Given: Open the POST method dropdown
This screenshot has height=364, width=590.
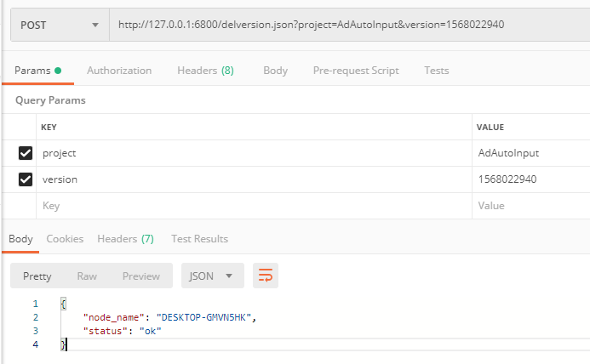Looking at the screenshot, I should click(59, 25).
